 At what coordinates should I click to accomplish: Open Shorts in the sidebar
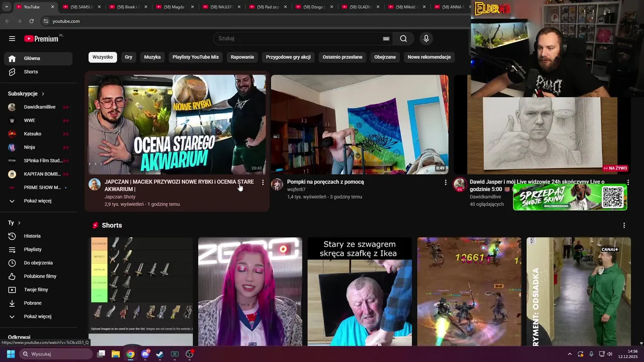coord(38,72)
